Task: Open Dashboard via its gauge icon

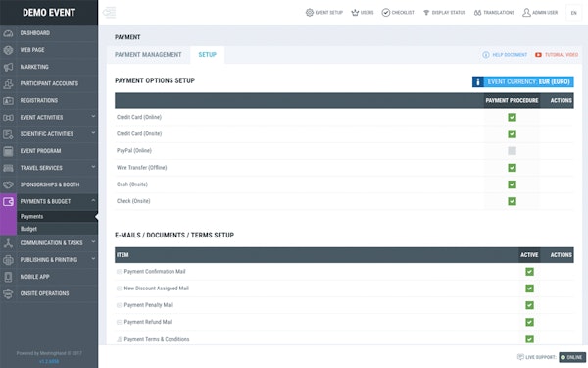Action: click(x=8, y=33)
